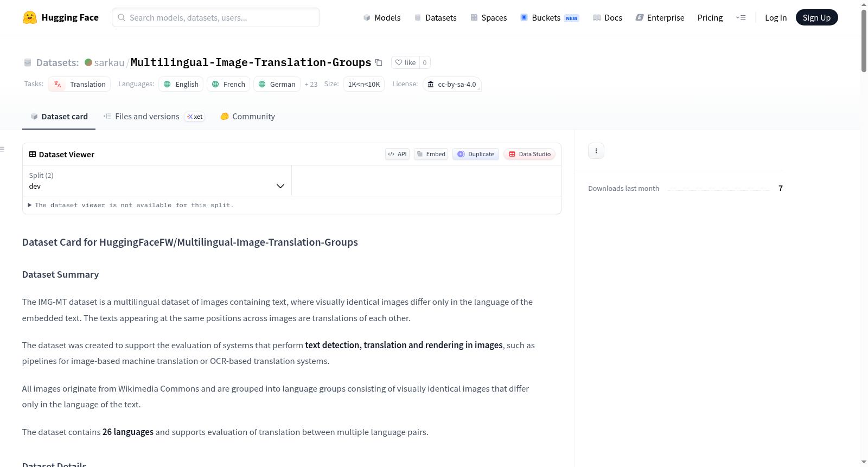The width and height of the screenshot is (868, 467).
Task: Show the +23 more languages
Action: tap(311, 84)
